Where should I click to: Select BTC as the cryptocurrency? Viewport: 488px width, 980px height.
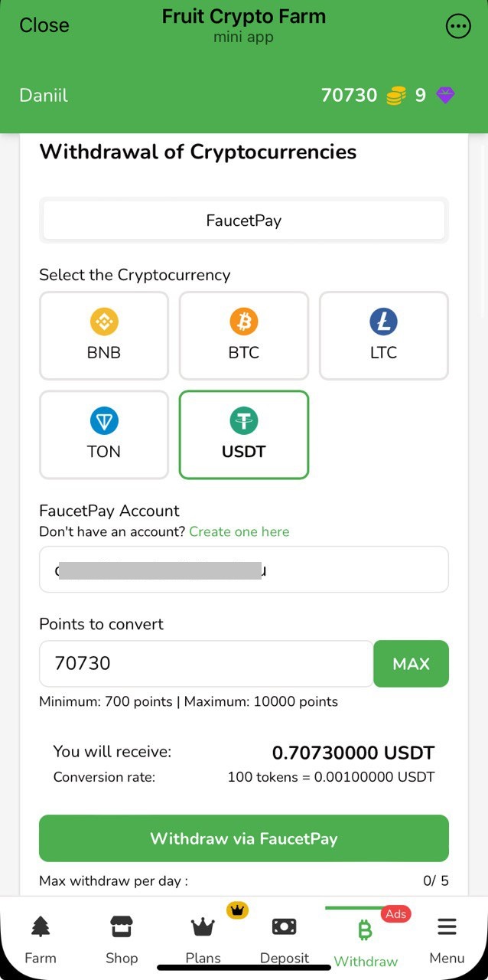[244, 335]
